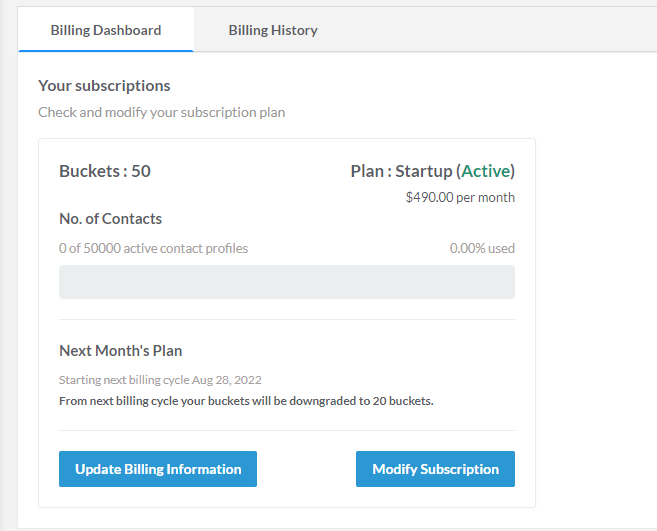Click the Update Billing Information button
The width and height of the screenshot is (657, 531).
click(158, 469)
